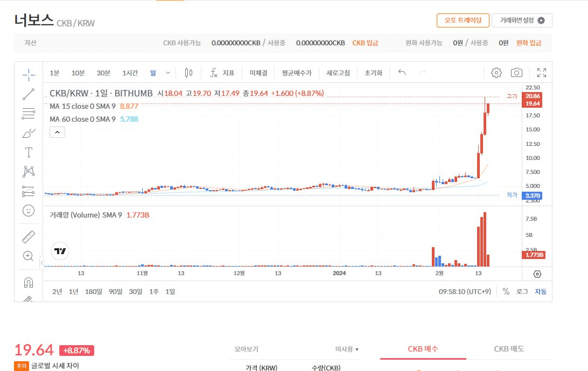Set chart range to 1주
The width and height of the screenshot is (588, 371).
point(154,291)
